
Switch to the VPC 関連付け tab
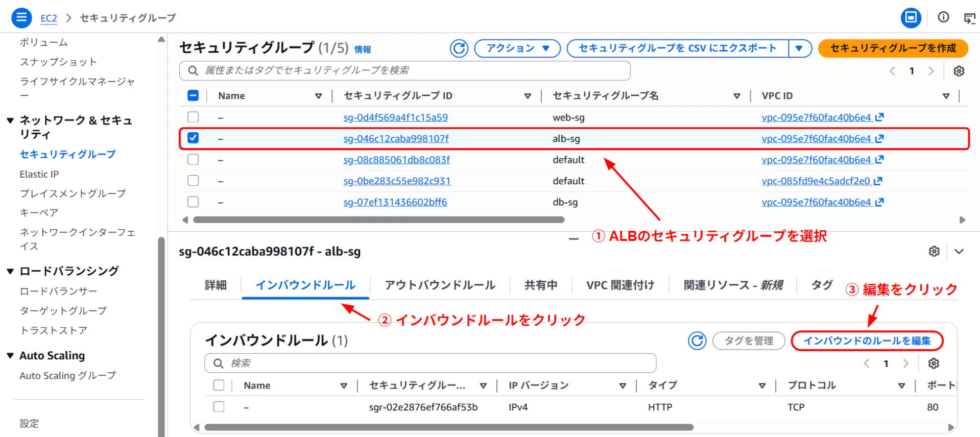click(x=620, y=285)
